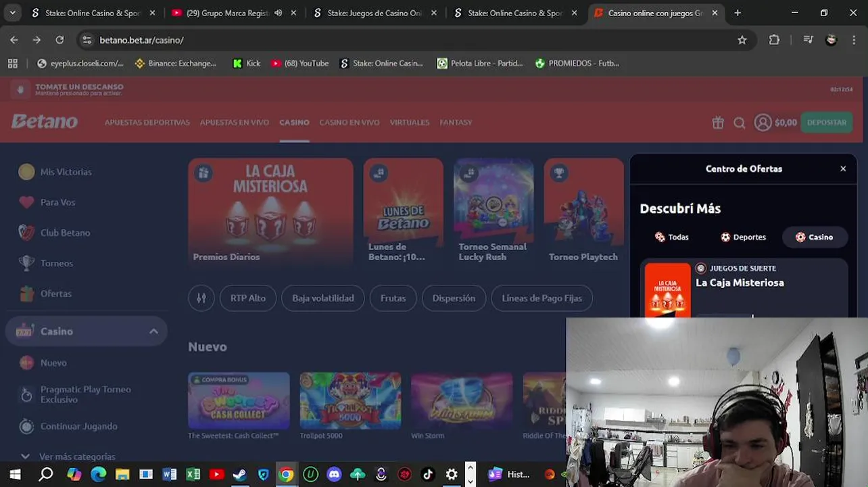Open the Premios Diarios Caja Misteriosa banner

tap(270, 212)
